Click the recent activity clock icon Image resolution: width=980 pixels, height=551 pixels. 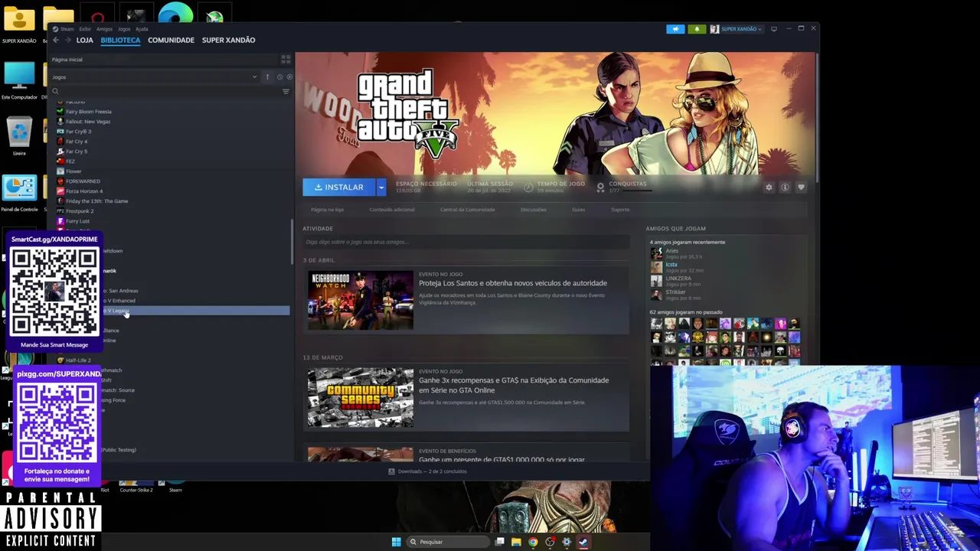[279, 77]
